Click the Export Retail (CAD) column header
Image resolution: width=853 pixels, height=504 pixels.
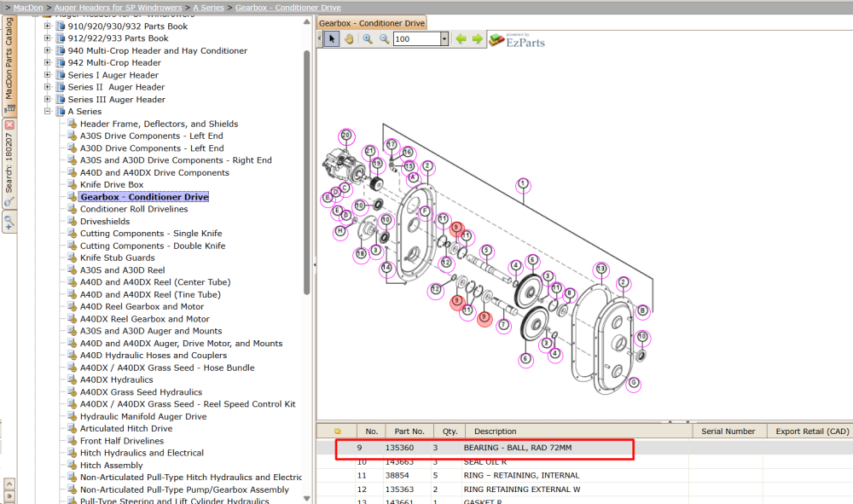(812, 432)
